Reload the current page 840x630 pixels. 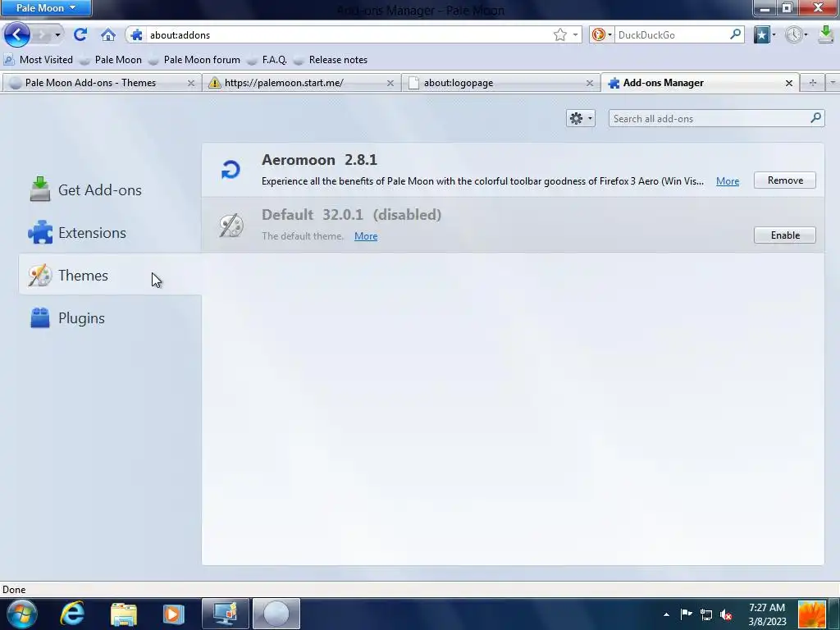[80, 34]
